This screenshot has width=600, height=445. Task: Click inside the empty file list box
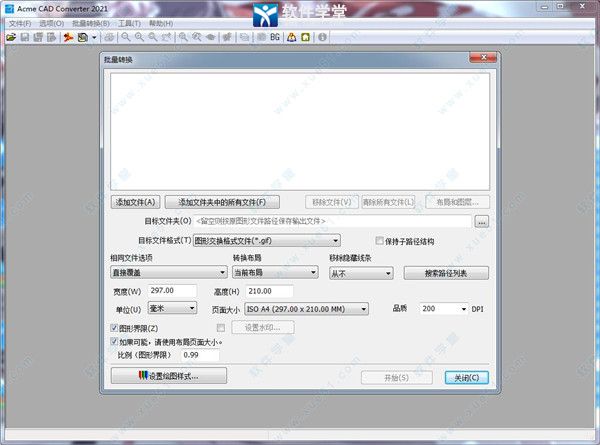tap(300, 131)
